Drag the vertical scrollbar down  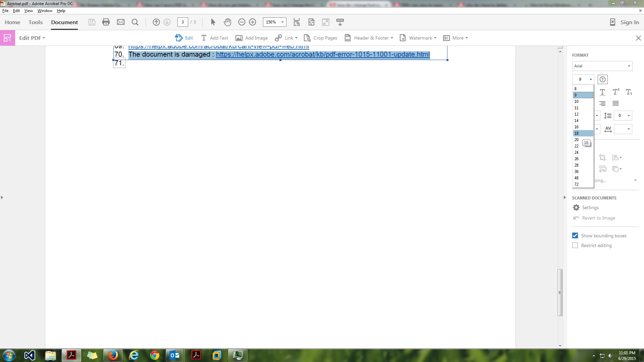[x=559, y=292]
